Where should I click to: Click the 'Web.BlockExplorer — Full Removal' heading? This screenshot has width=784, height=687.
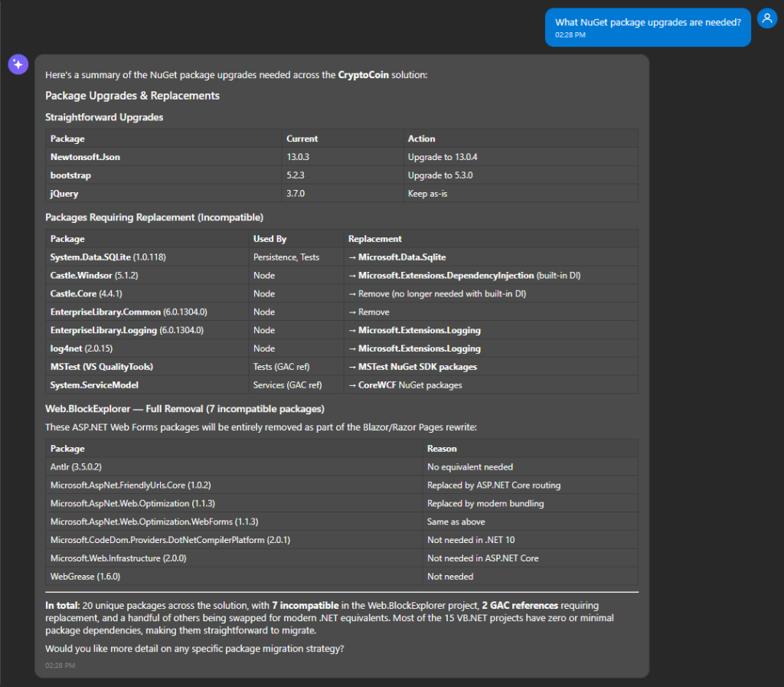[185, 408]
